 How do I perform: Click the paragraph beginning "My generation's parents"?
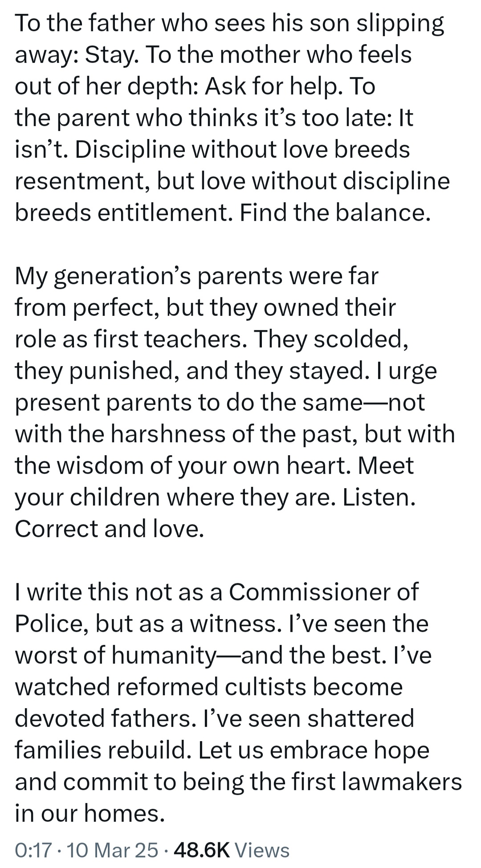coord(232,402)
